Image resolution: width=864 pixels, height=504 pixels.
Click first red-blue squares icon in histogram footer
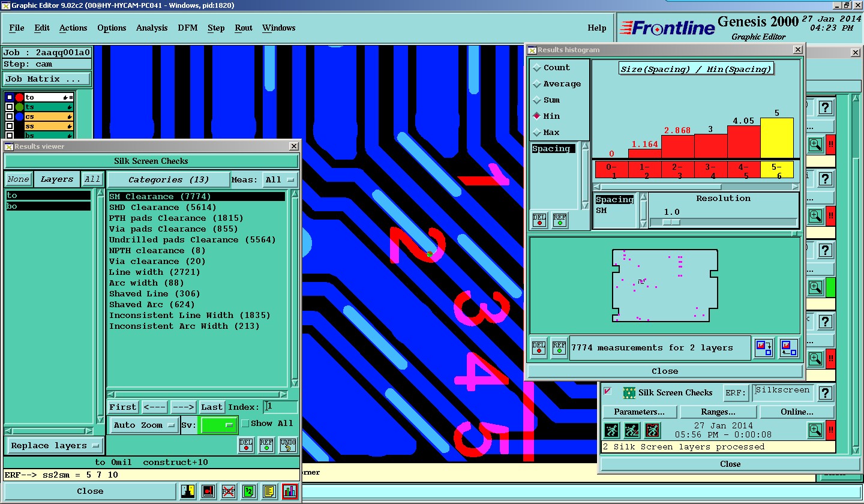(x=764, y=348)
